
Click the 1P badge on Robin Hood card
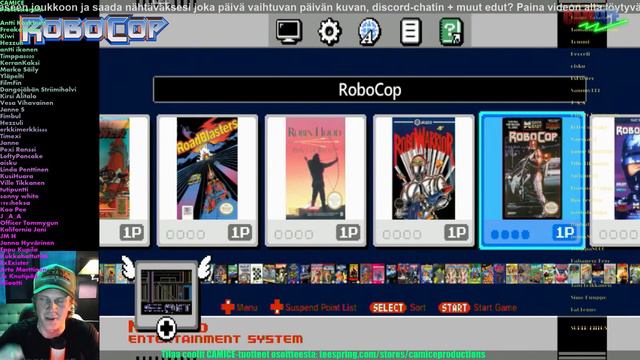[x=348, y=233]
